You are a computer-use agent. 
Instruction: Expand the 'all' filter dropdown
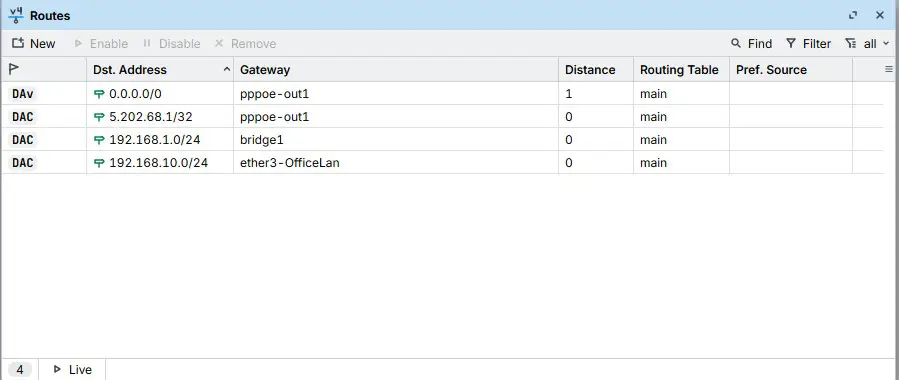[x=867, y=44]
